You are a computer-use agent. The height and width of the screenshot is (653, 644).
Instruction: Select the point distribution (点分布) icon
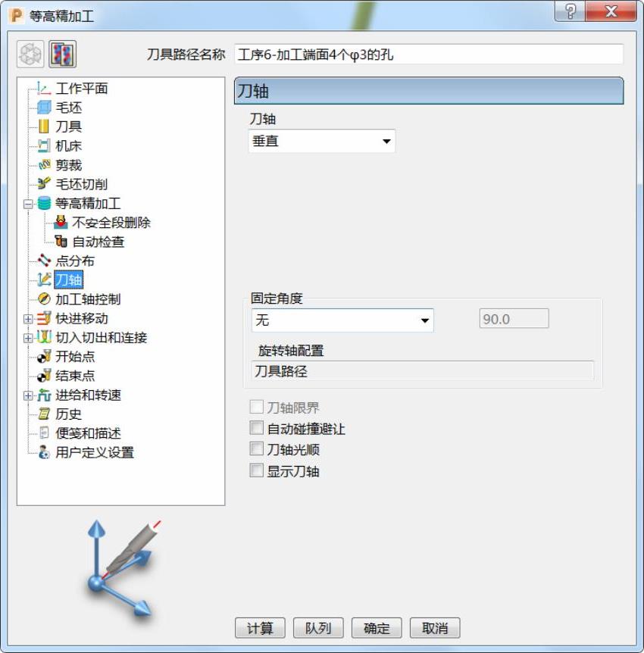[44, 261]
